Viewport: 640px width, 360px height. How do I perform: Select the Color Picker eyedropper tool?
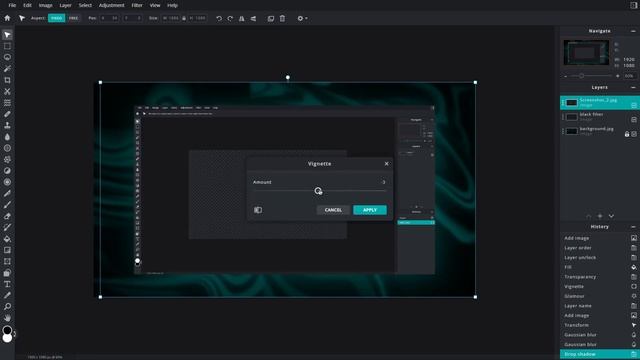(x=7, y=295)
